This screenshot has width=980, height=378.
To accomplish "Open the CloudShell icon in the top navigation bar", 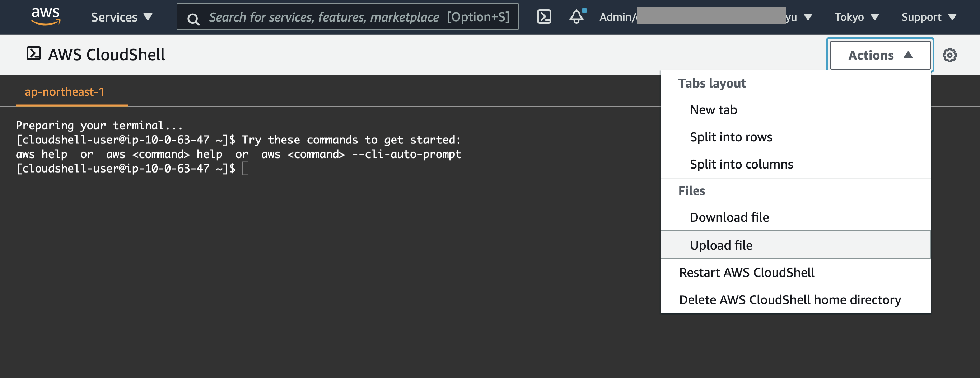I will click(544, 17).
